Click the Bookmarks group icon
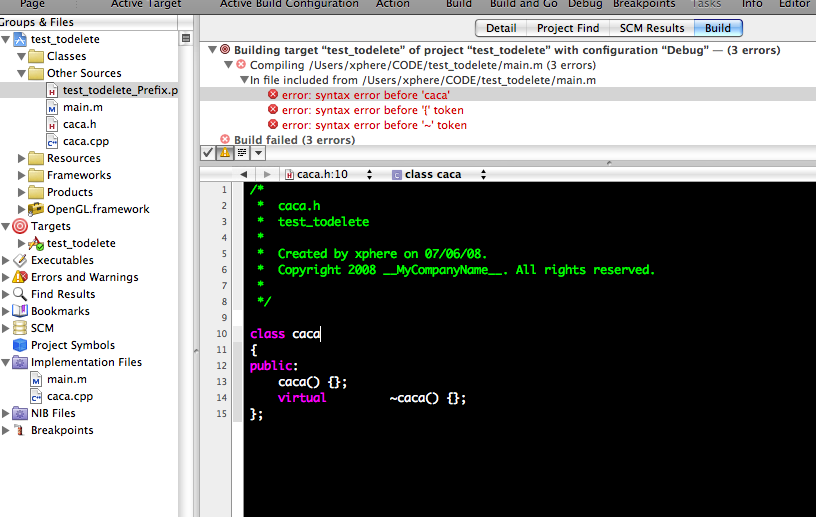The image size is (816, 517). pyautogui.click(x=20, y=311)
